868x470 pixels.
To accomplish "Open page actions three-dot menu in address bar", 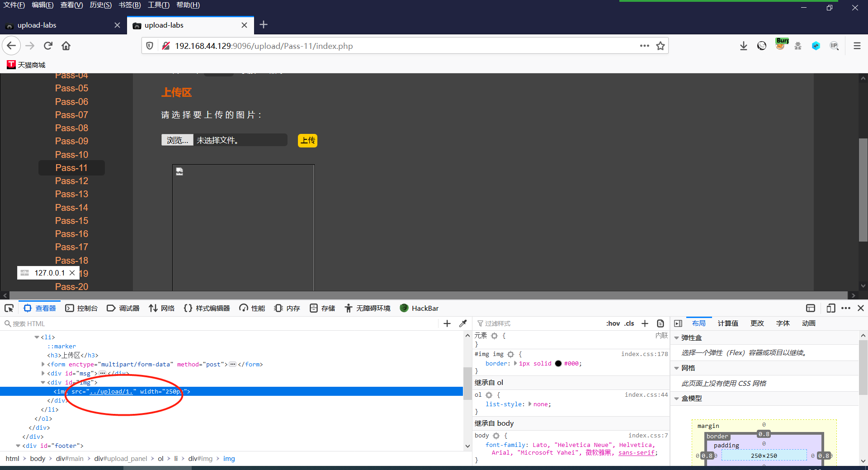I will tap(644, 46).
